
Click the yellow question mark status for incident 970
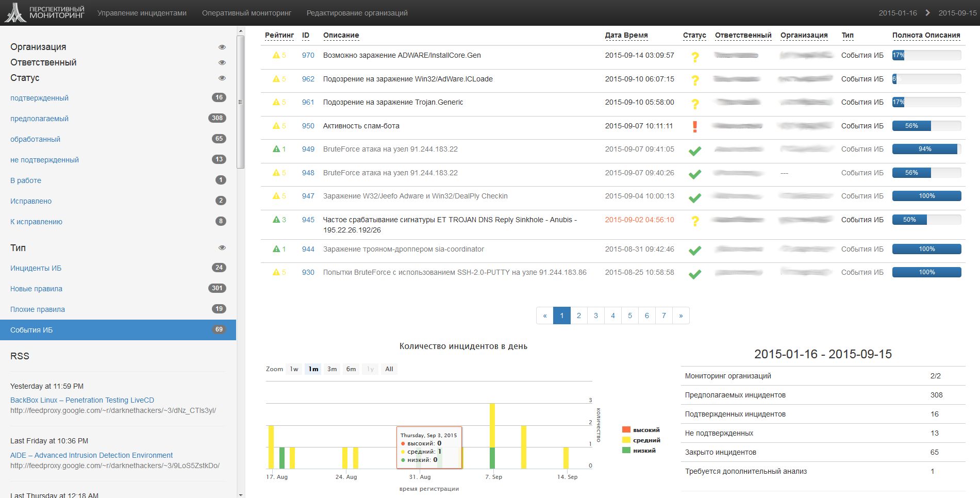(695, 57)
